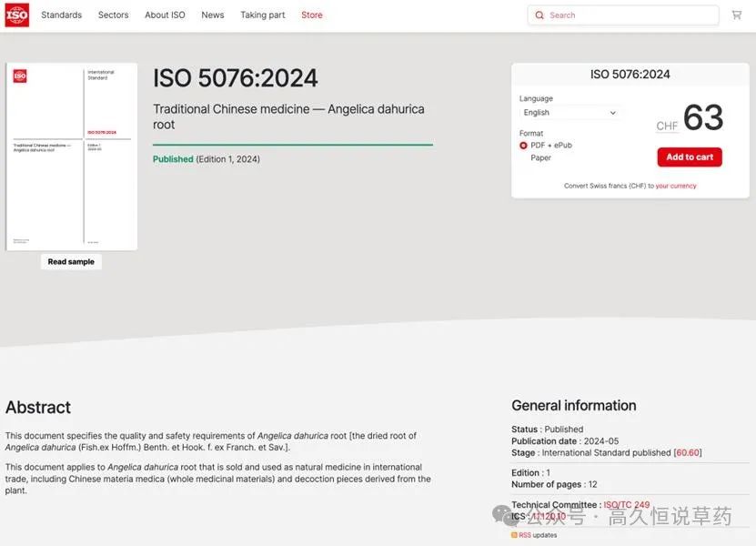This screenshot has height=546, width=756.
Task: Click the Read sample button
Action: (71, 262)
